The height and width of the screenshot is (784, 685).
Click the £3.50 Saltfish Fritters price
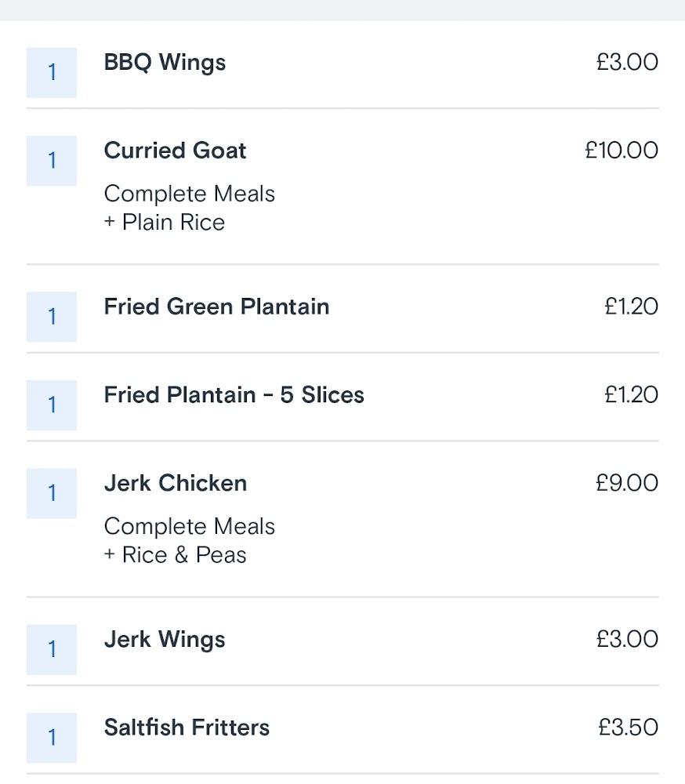[628, 728]
